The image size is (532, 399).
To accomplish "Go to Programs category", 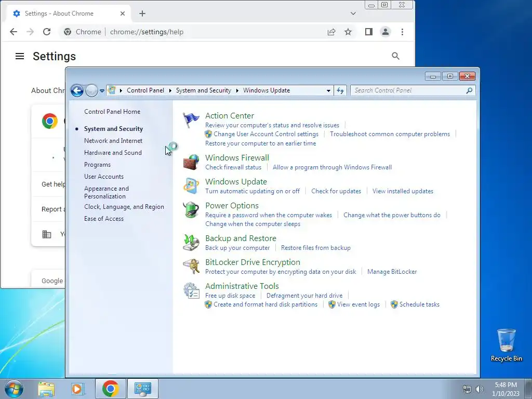I will point(97,165).
